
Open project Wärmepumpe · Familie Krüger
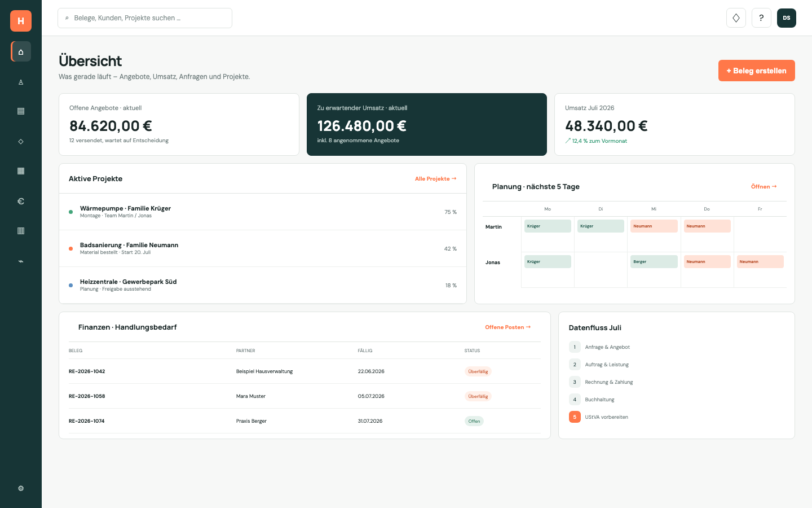pos(263,212)
